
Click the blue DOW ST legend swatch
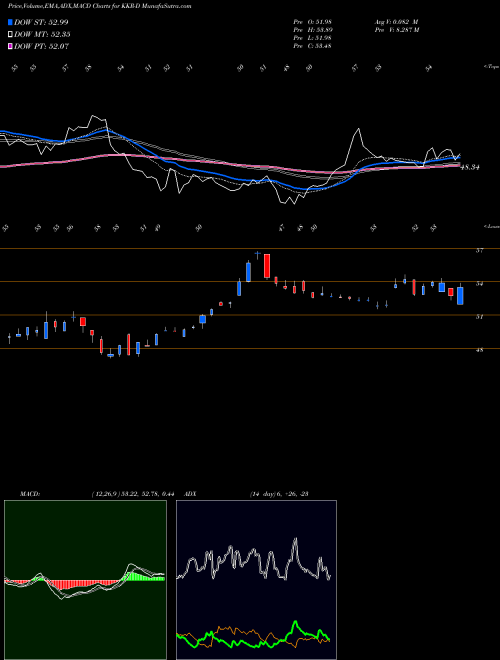click(x=10, y=22)
